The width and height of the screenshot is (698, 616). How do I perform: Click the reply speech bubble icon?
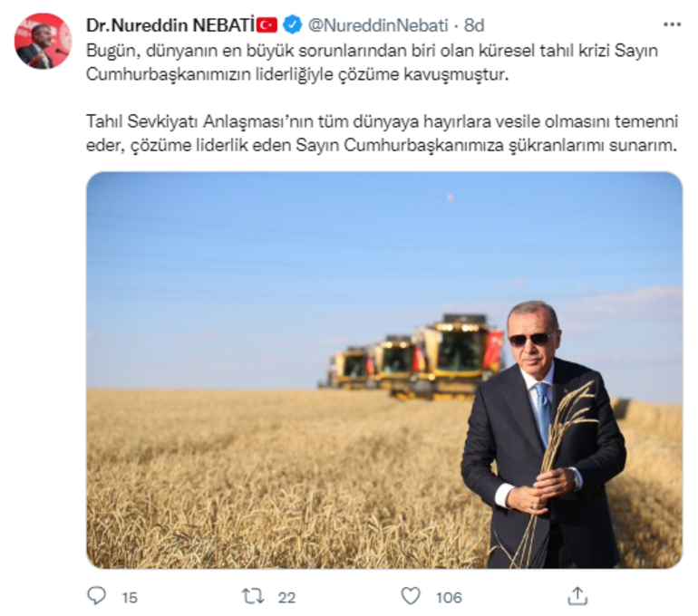97,596
